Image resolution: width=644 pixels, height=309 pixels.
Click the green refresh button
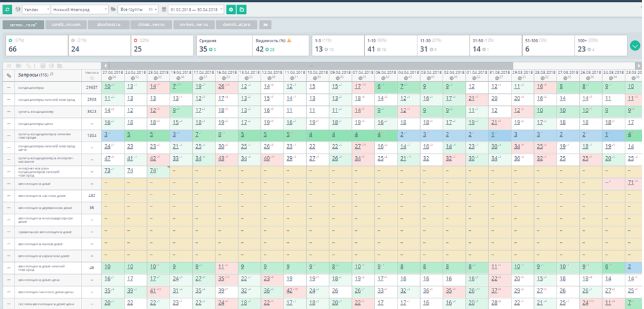tap(8, 9)
